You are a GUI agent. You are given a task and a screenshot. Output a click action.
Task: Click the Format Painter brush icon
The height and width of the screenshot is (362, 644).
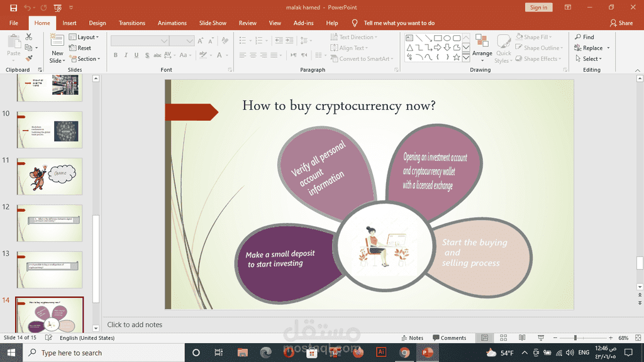29,58
